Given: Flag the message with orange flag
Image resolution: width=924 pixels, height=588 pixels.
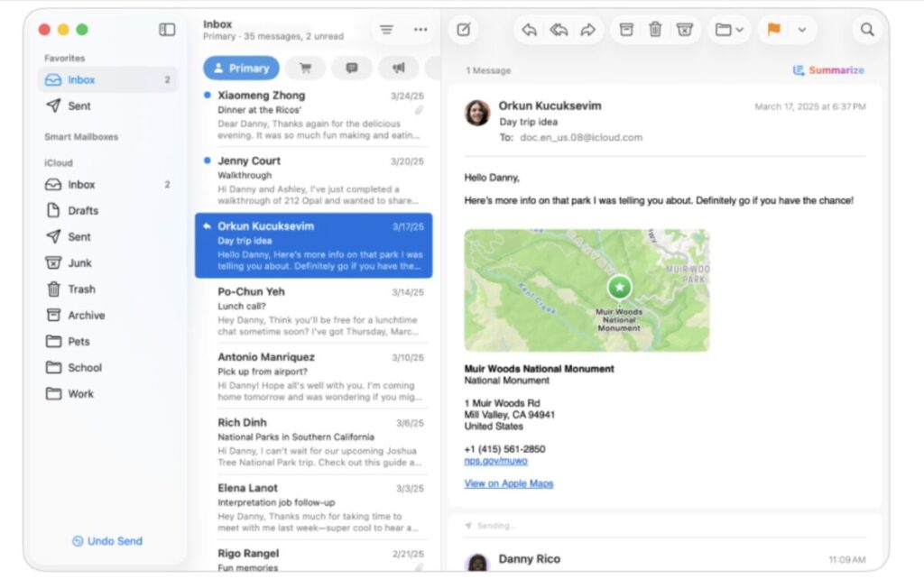Looking at the screenshot, I should pos(773,29).
